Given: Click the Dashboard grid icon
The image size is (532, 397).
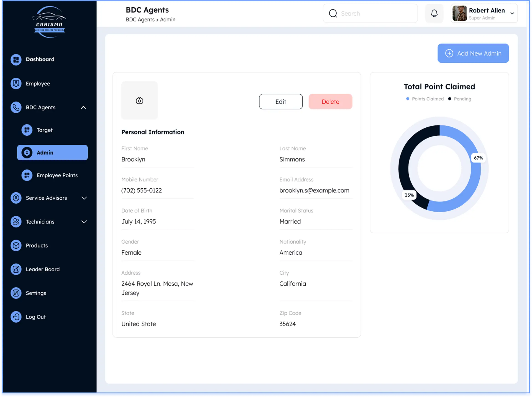Looking at the screenshot, I should tap(16, 59).
